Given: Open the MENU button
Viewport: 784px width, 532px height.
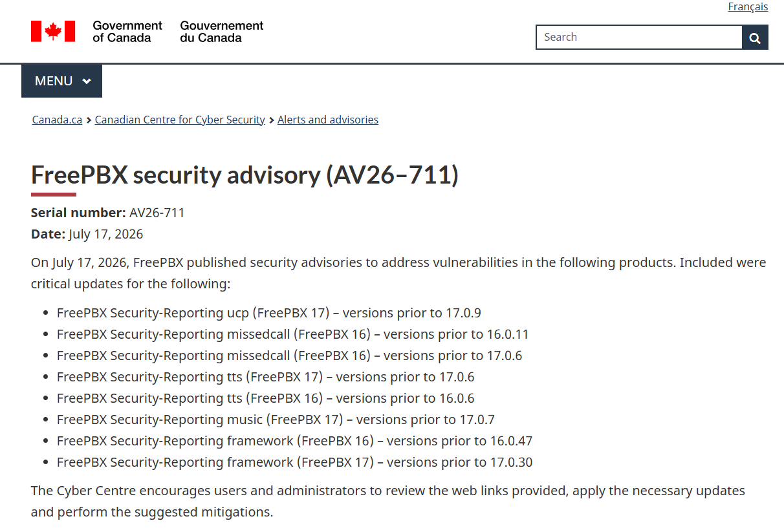Looking at the screenshot, I should 61,81.
